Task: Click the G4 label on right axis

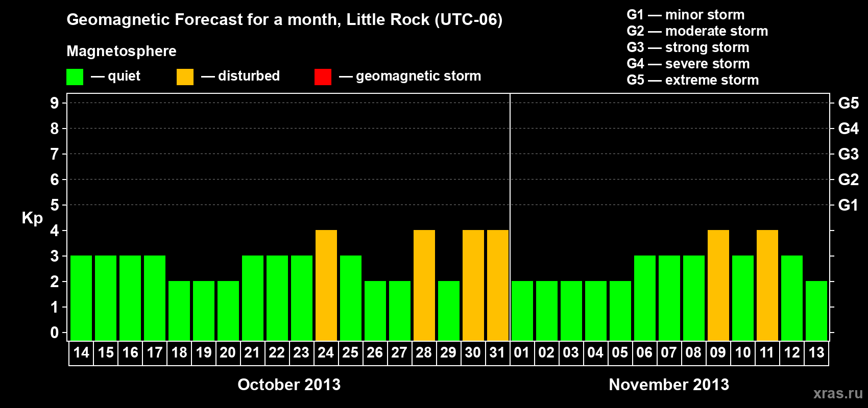Action: coord(848,129)
